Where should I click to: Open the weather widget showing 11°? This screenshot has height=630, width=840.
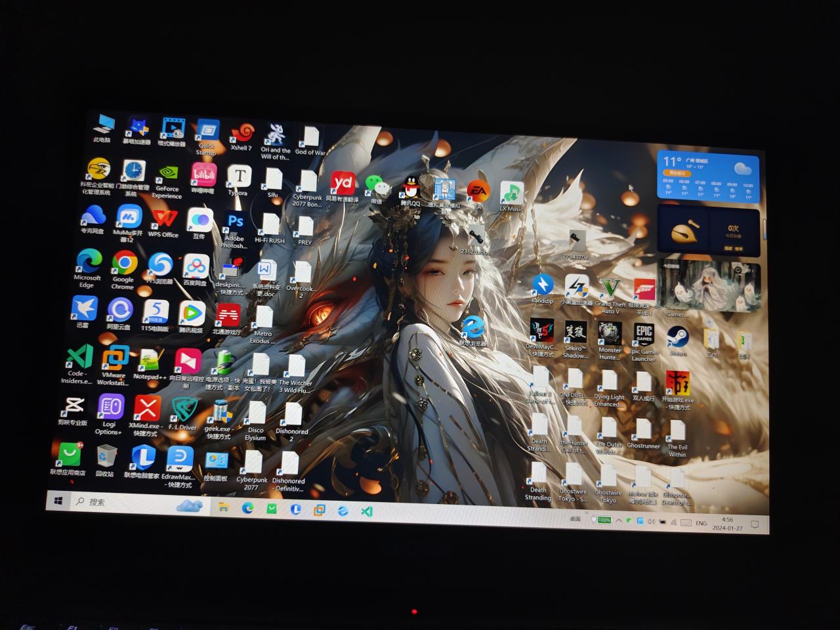click(x=707, y=175)
